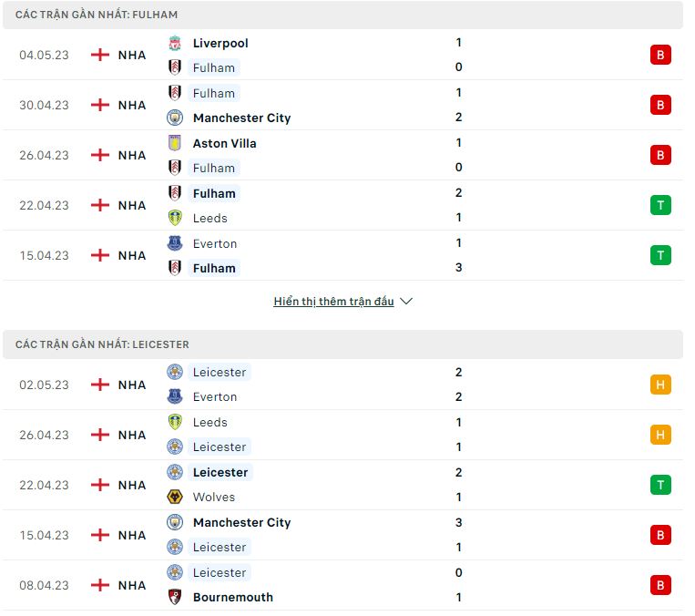695x616 pixels.
Task: Click the Liverpool club crest icon
Action: (x=175, y=43)
